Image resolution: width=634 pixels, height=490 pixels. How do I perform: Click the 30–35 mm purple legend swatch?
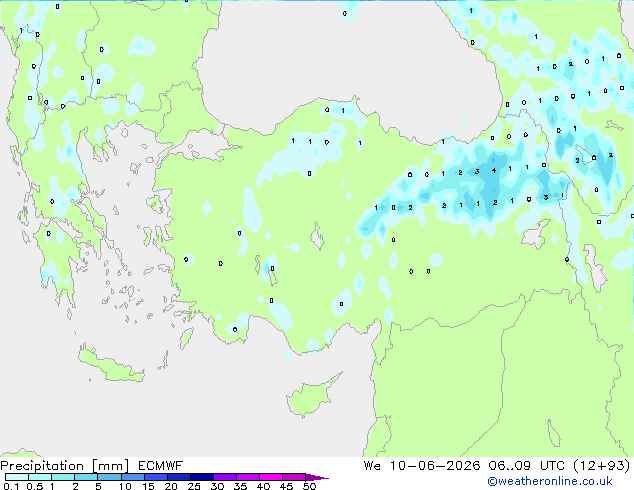(x=224, y=477)
